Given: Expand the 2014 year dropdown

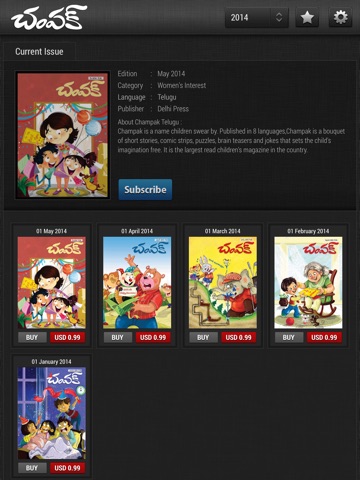Looking at the screenshot, I should pos(257,17).
